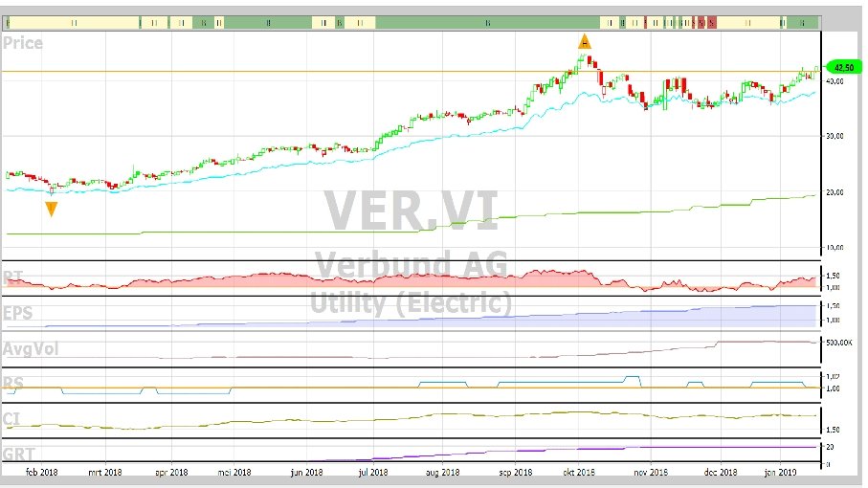Click the 500,00K AvgVol axis value

pos(839,344)
